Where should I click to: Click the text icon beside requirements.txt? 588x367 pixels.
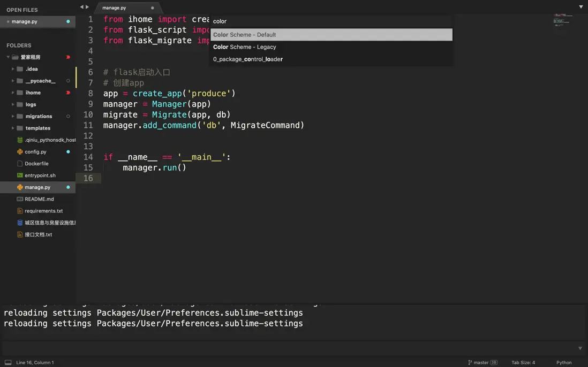[20, 211]
